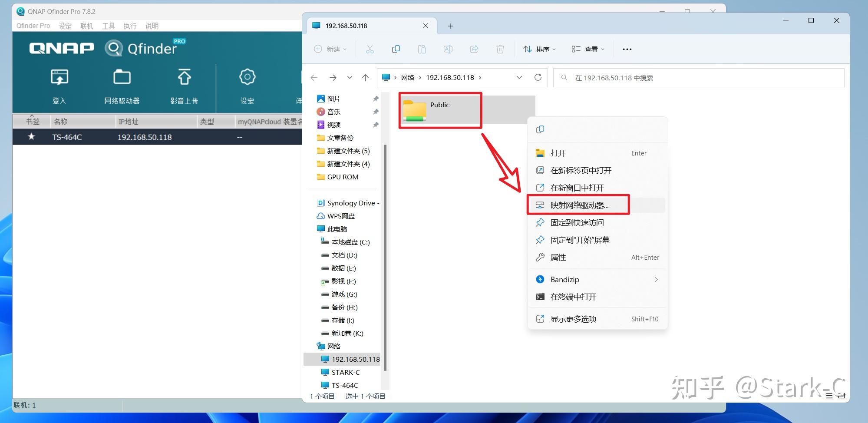
Task: Close the 192.168.50.118 tab
Action: coord(426,26)
